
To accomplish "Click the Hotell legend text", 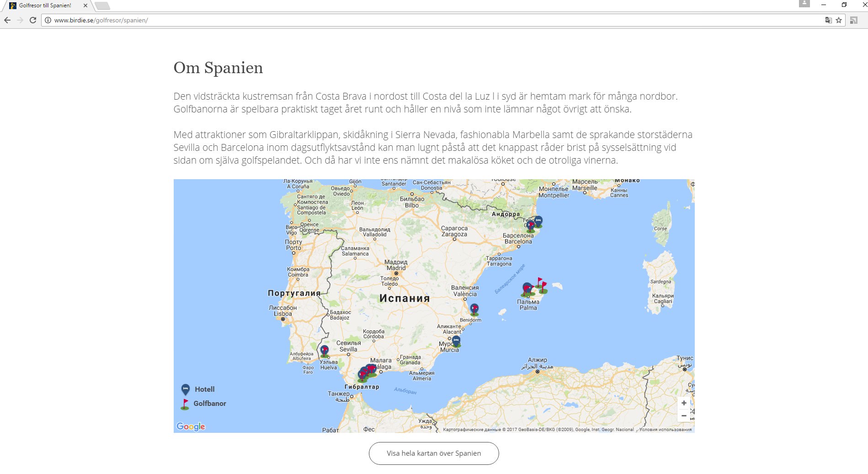I will [x=205, y=389].
